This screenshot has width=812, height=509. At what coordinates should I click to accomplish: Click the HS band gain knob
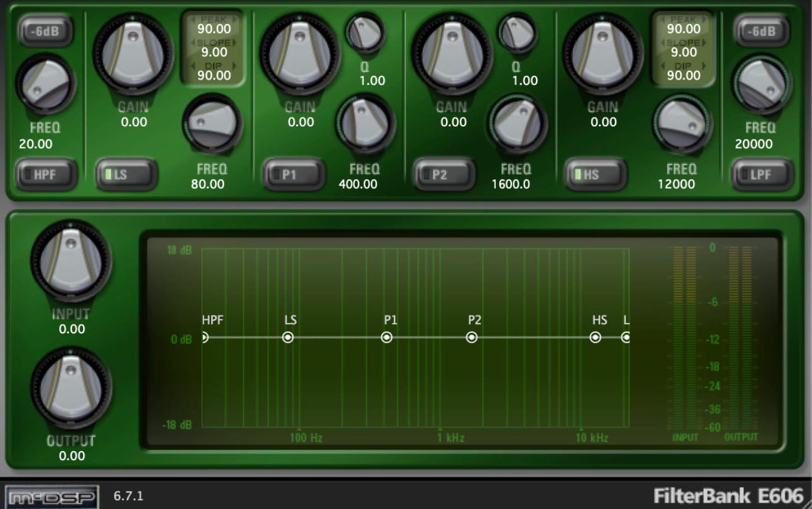[603, 54]
